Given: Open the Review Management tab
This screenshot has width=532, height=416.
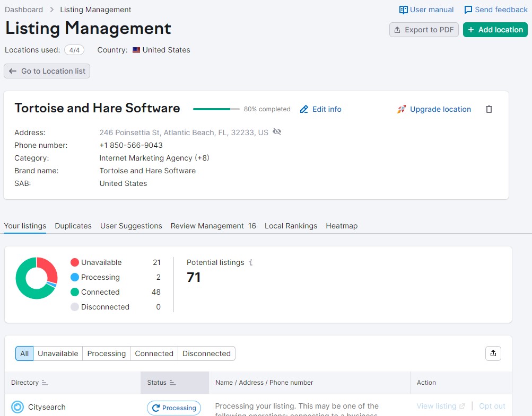Looking at the screenshot, I should 207,226.
